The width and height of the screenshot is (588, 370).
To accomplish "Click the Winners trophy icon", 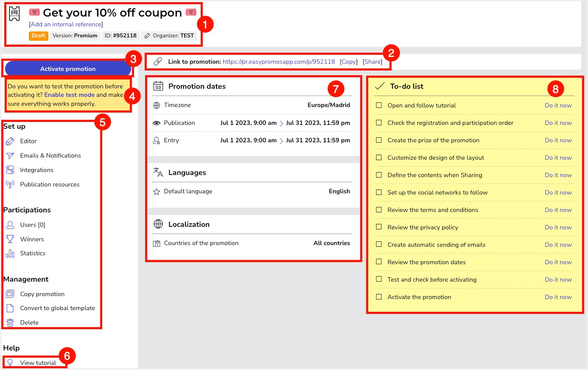I will pyautogui.click(x=10, y=239).
